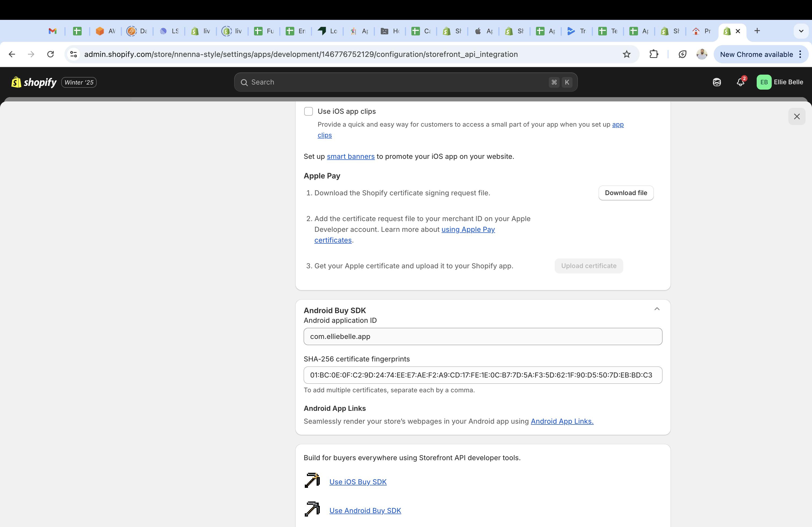Open the Shopify Sidekick assistant icon
The height and width of the screenshot is (527, 812).
716,82
